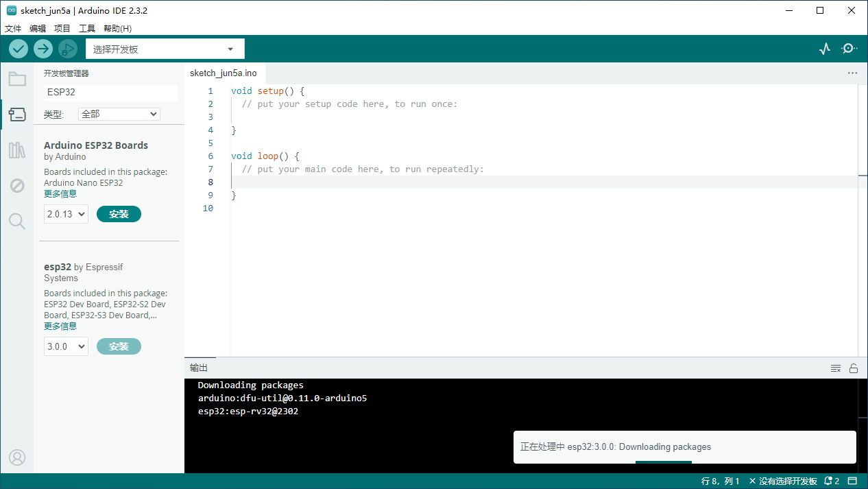The height and width of the screenshot is (489, 868).
Task: Minimize the Arduino IDE window
Action: 788,10
